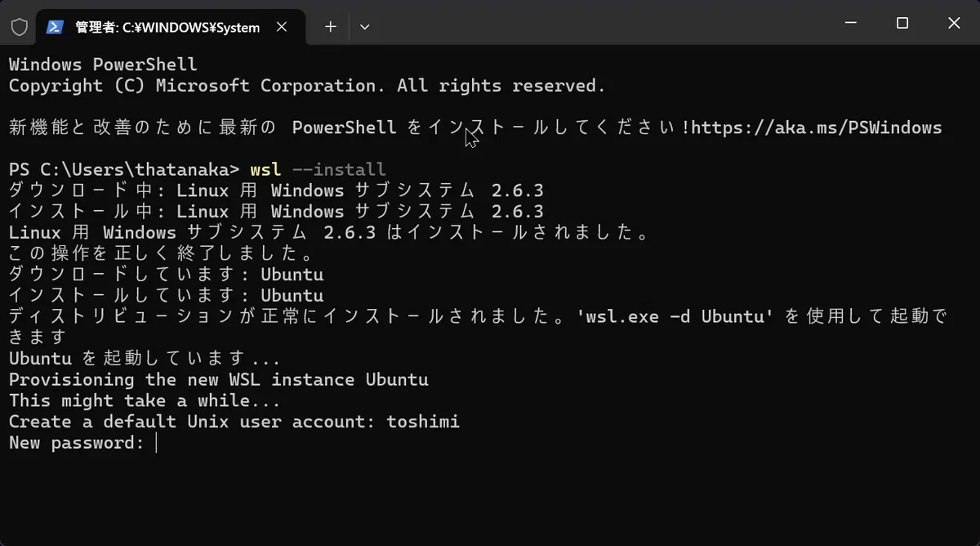Viewport: 980px width, 546px height.
Task: Minimize the terminal window
Action: 851,24
